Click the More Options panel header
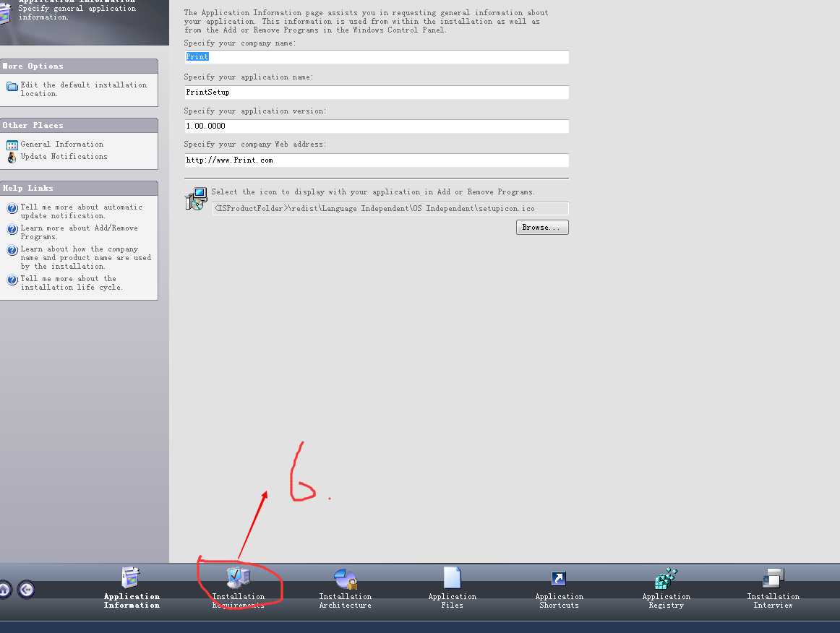Screen dimensions: 840x633 (x=79, y=66)
